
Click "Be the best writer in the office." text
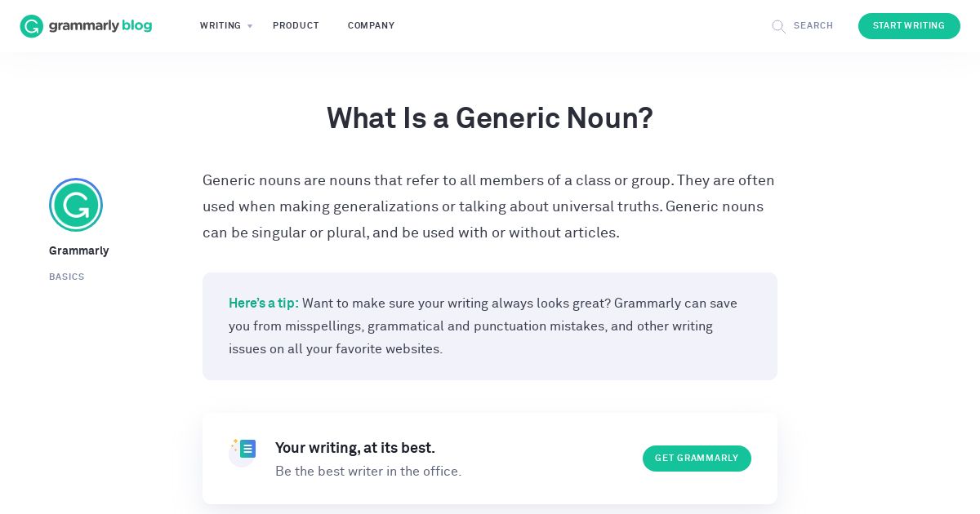click(368, 472)
